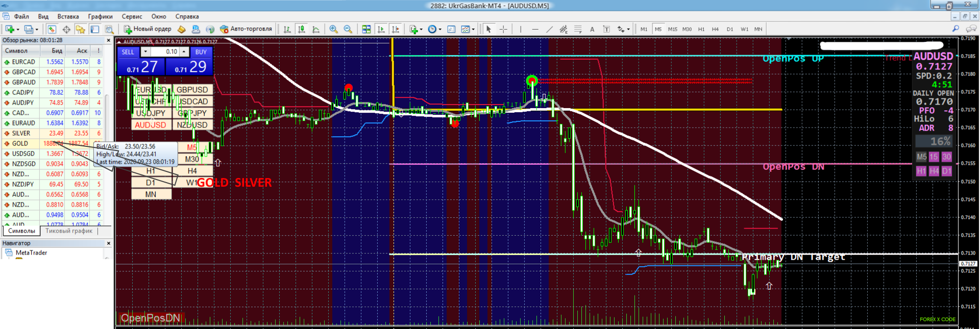Viewport: 980px width, 329px height.
Task: Expand the profiles dropdown arrow
Action: point(37,29)
